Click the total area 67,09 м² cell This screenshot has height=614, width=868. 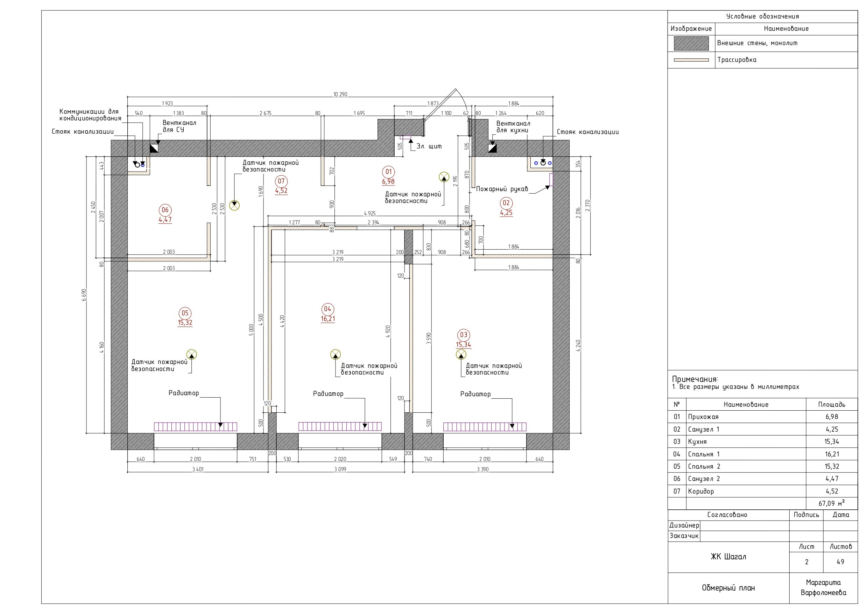click(x=832, y=503)
